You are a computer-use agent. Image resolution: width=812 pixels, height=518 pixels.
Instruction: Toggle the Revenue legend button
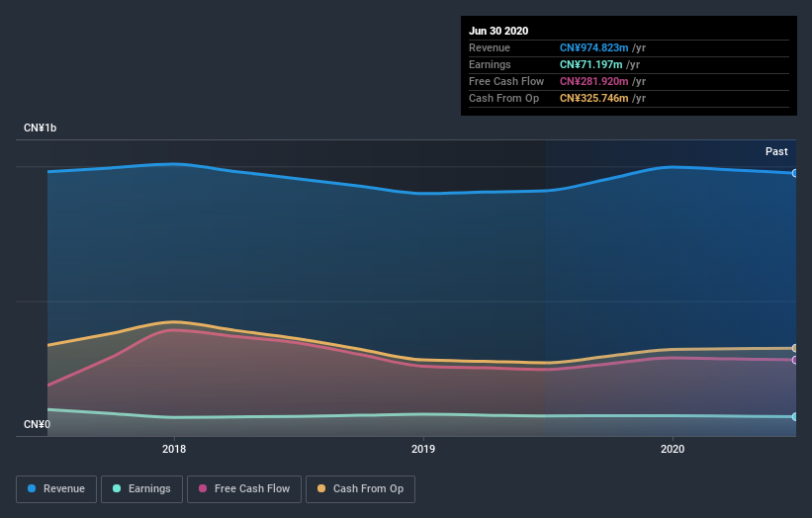pos(56,489)
